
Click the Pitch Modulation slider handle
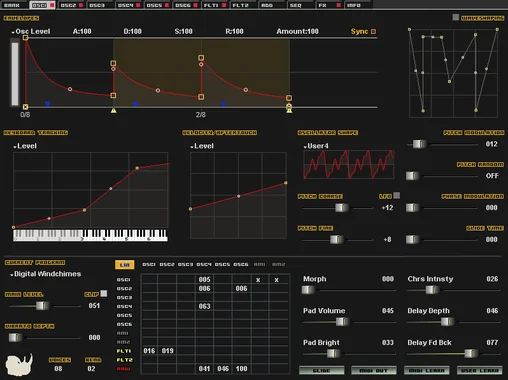coord(419,144)
